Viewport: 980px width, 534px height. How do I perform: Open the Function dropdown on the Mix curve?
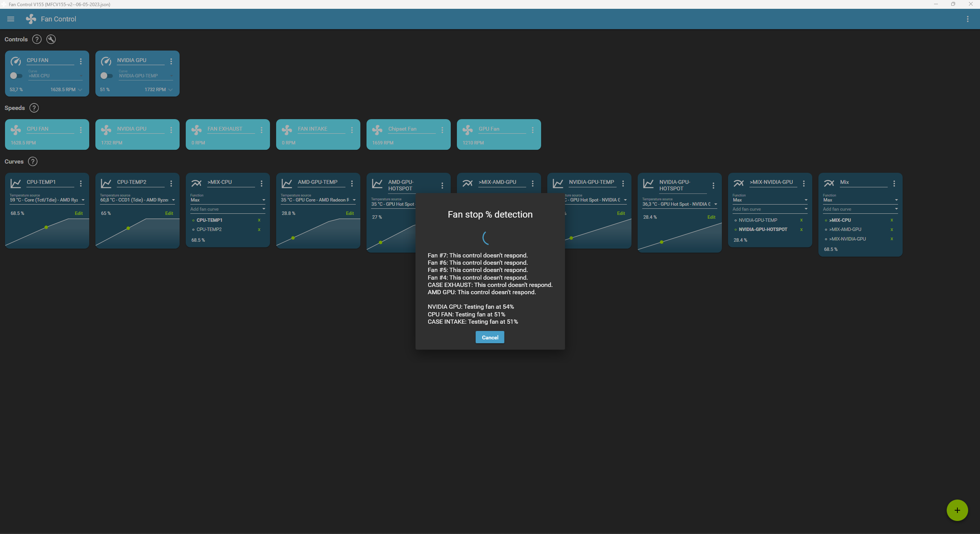point(896,200)
